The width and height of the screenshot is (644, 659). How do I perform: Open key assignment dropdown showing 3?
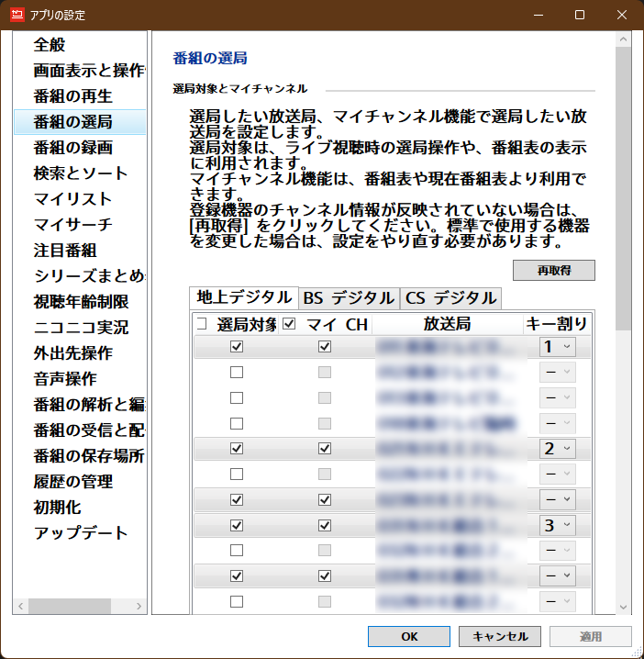click(x=556, y=525)
